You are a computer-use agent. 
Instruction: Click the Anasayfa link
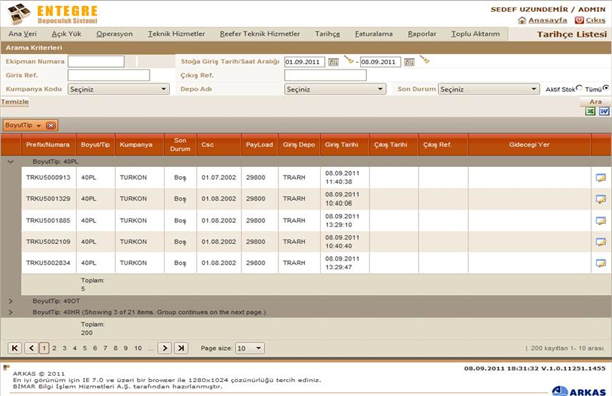547,20
